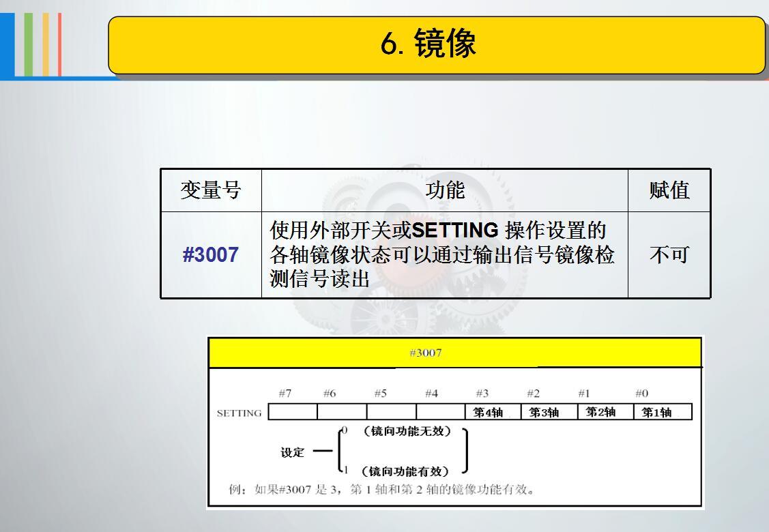Click the bit label "#1"
Viewport: 769px width, 532px height.
[584, 394]
